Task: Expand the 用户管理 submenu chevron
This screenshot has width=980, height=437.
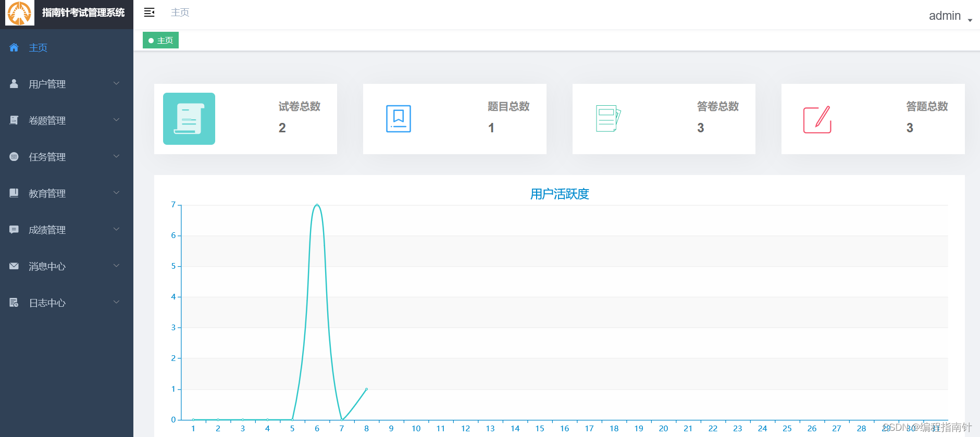Action: click(117, 83)
